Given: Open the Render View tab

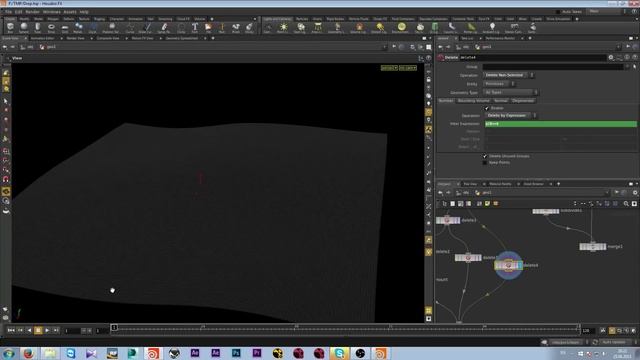Looking at the screenshot, I should [x=75, y=38].
